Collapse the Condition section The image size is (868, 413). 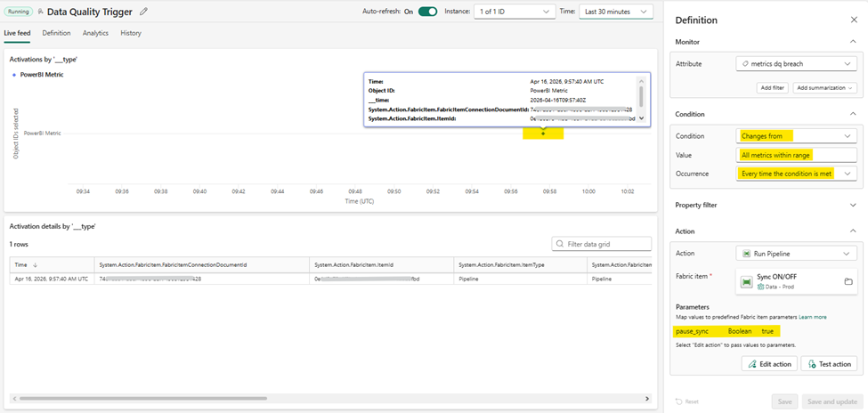853,114
